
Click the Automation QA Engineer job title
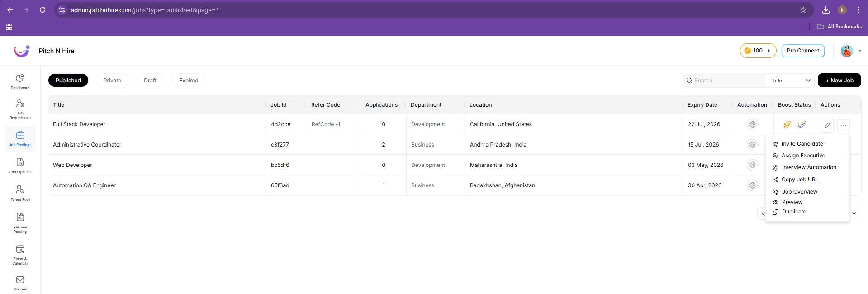84,185
